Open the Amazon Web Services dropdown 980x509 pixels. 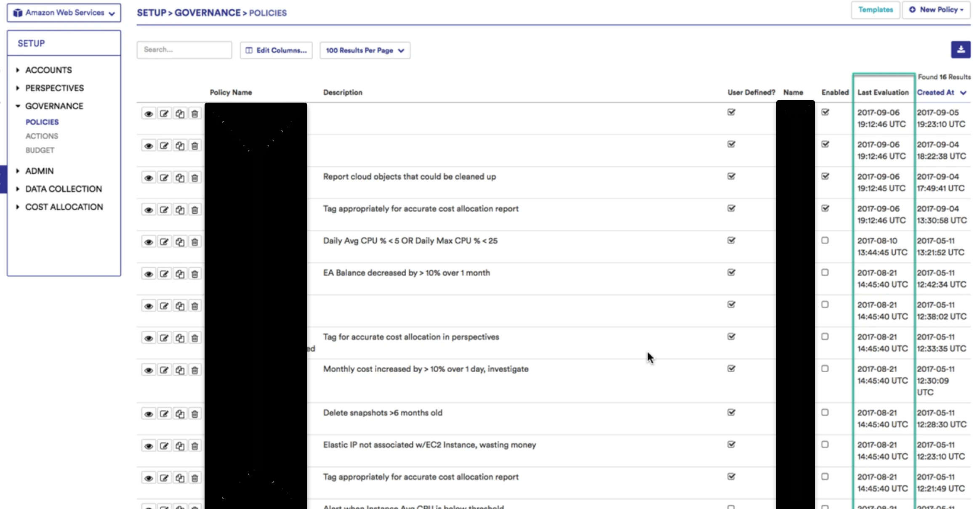64,13
